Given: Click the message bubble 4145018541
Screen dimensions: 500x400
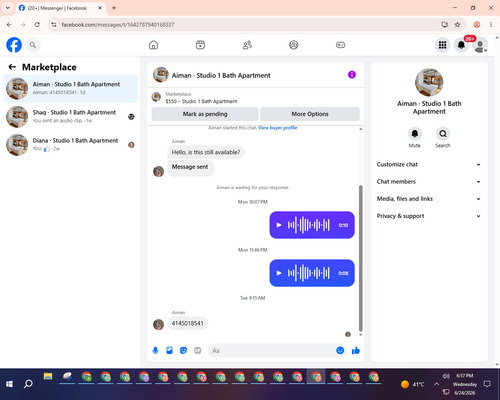Looking at the screenshot, I should [187, 323].
